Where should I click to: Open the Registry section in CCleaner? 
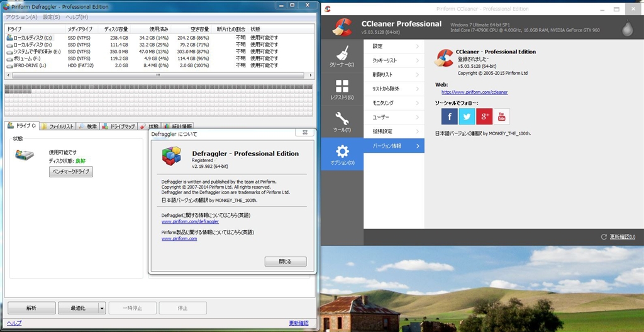[x=342, y=89]
